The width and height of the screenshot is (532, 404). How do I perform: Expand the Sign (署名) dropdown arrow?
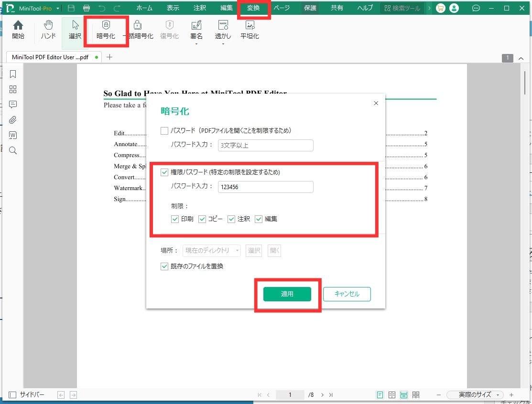point(196,44)
